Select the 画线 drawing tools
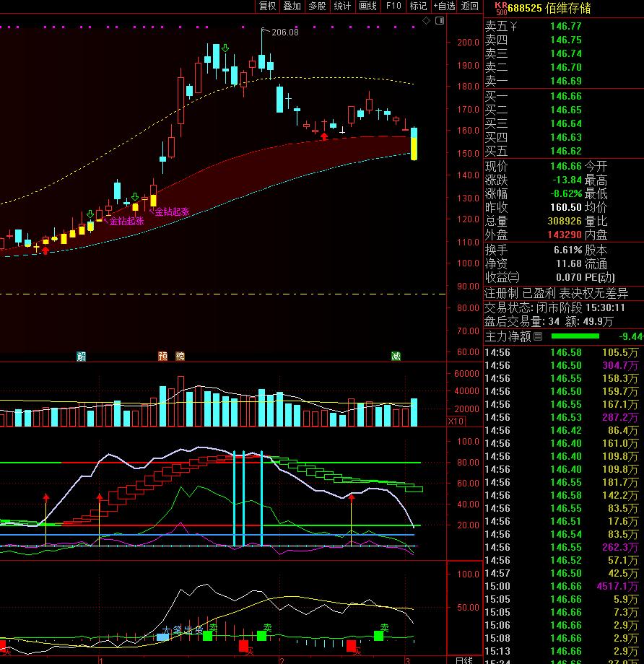 pos(367,6)
